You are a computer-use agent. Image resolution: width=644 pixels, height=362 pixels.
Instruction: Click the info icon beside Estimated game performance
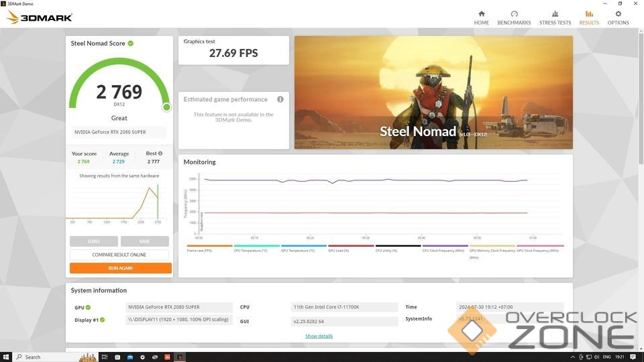pos(280,99)
